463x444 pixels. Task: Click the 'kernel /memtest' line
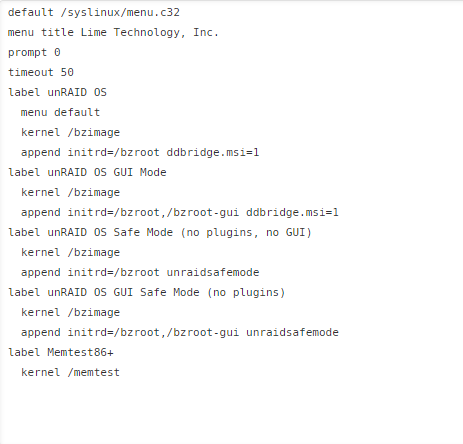point(70,373)
